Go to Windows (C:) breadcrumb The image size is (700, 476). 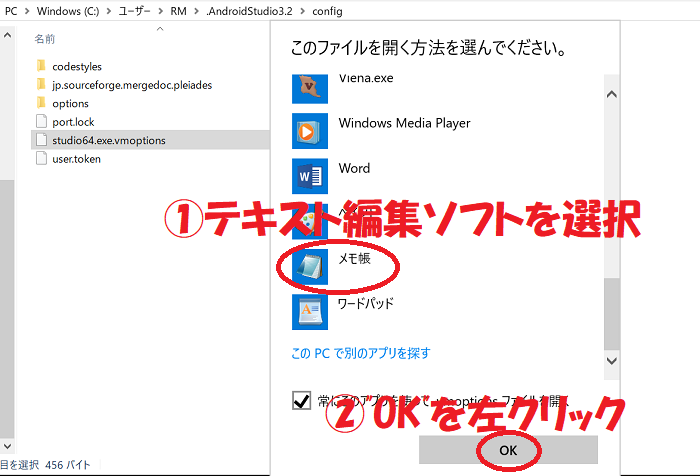point(68,11)
